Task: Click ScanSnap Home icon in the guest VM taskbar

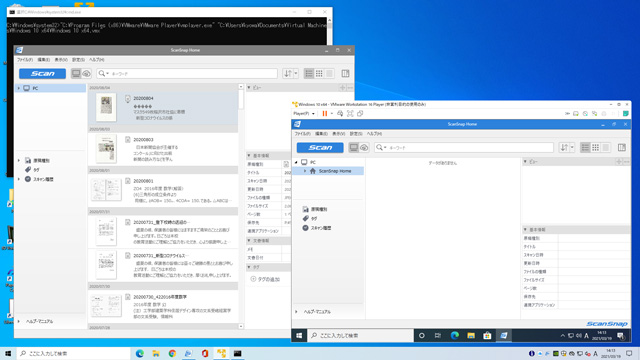Action: tap(504, 336)
